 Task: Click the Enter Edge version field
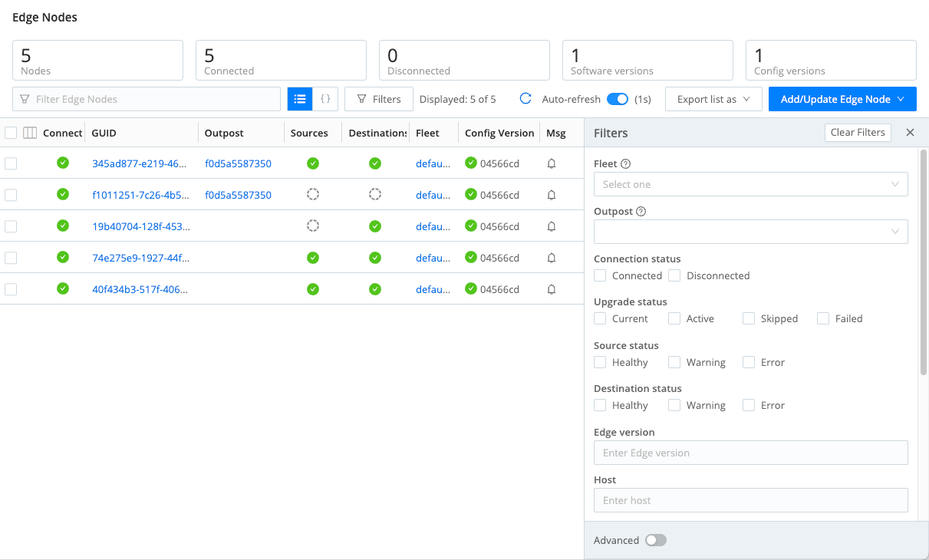pyautogui.click(x=750, y=453)
